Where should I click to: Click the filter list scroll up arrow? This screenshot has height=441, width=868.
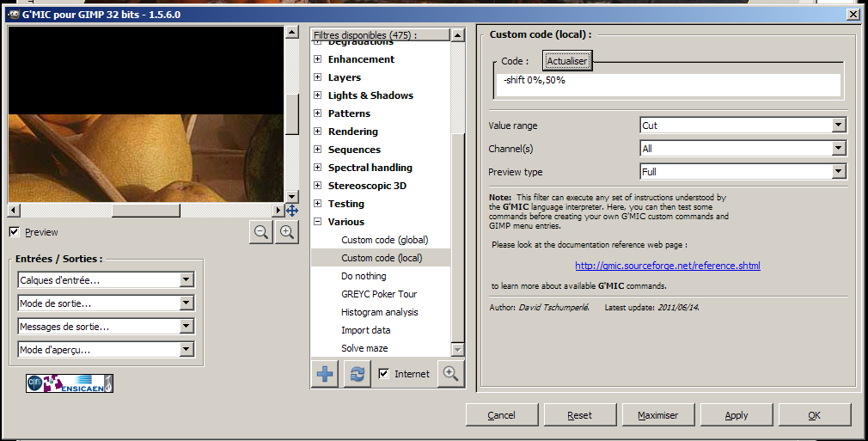click(457, 35)
